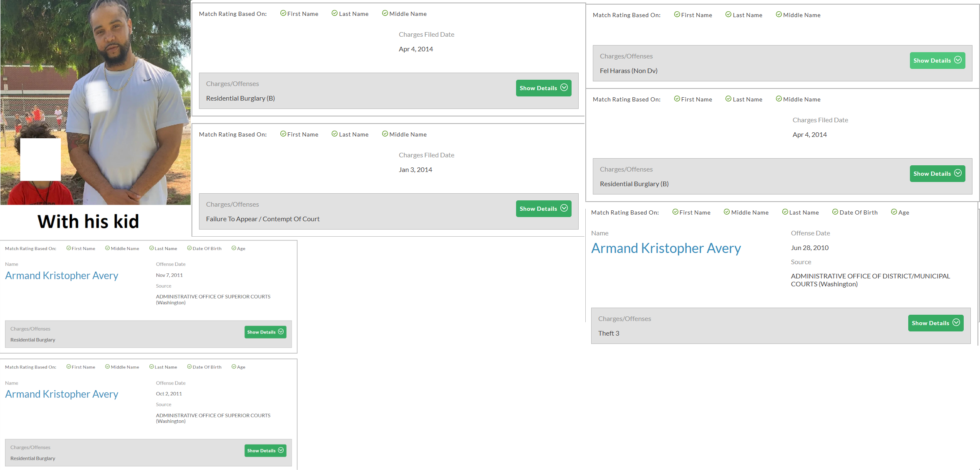
Task: Open the Armand Kristopher Avery link dated Oct 2, 2011
Action: pos(62,394)
